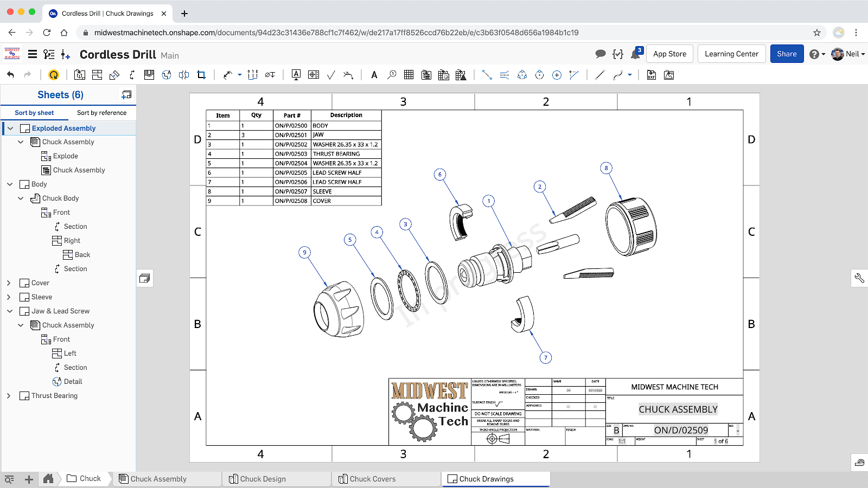Image resolution: width=868 pixels, height=488 pixels.
Task: Insert a table using the table icon
Action: (x=408, y=75)
